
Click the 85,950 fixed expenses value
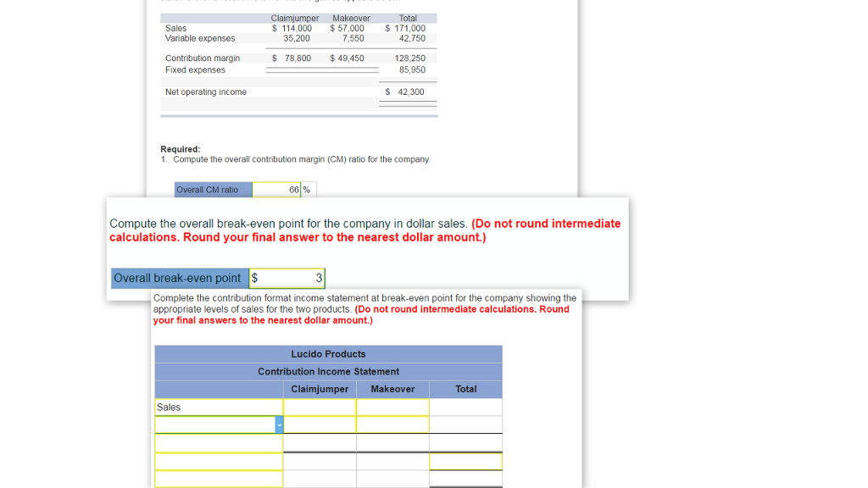(413, 69)
